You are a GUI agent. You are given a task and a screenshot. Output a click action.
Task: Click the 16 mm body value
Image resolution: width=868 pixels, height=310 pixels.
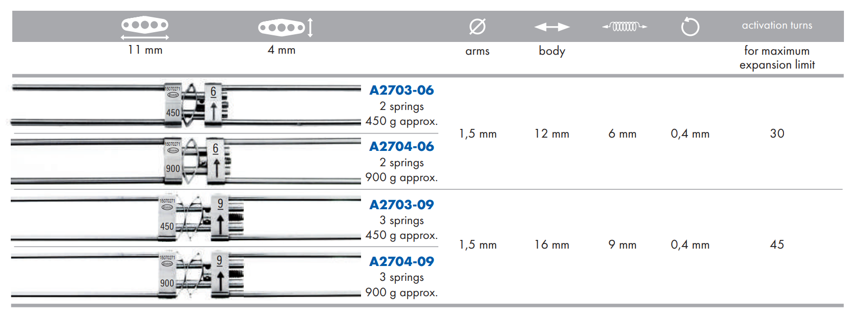click(552, 245)
